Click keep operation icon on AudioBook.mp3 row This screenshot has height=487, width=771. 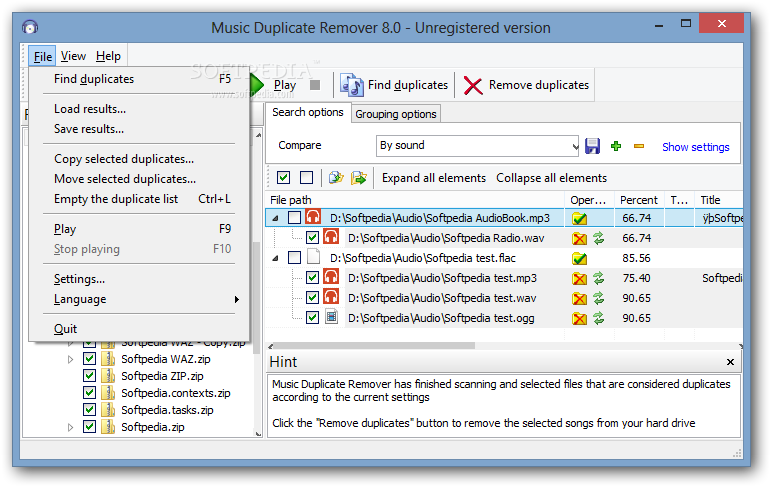click(x=580, y=218)
